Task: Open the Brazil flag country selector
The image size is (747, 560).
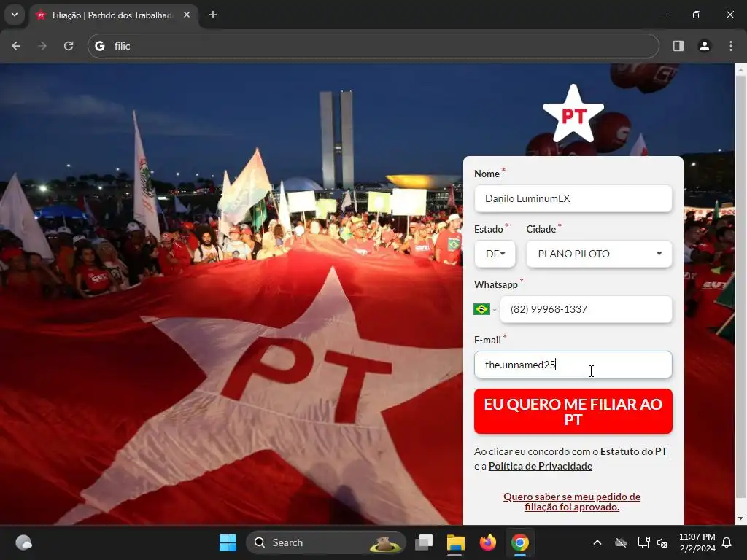Action: (x=485, y=309)
